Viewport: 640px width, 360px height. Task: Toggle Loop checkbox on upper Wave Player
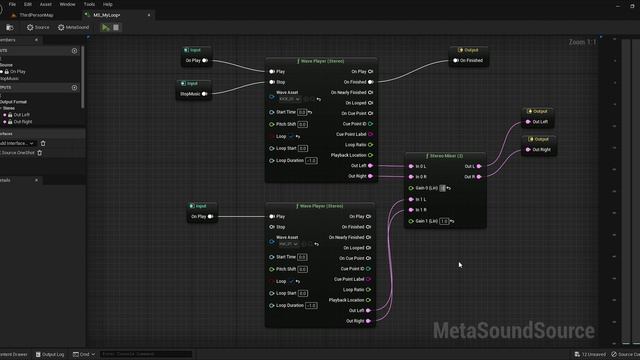pos(291,136)
